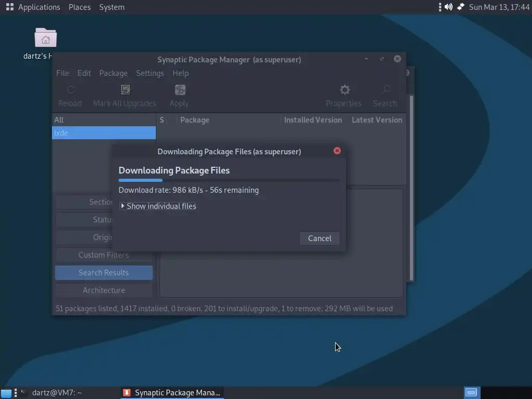532x399 pixels.
Task: Click the Status filter button
Action: click(84, 220)
